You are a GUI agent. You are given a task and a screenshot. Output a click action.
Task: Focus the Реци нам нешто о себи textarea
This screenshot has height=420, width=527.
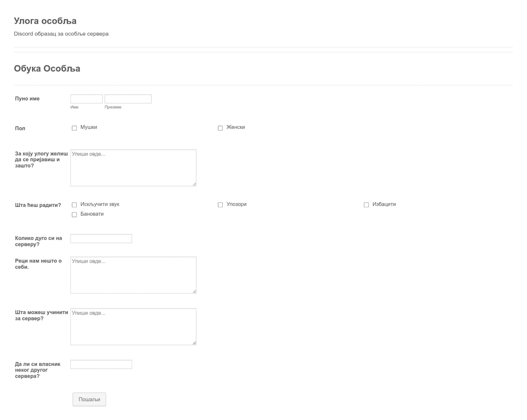133,275
